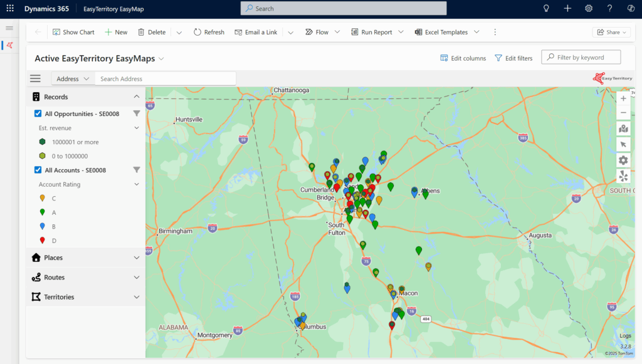
Task: Filter the All Opportunities layer with funnel icon
Action: point(136,114)
